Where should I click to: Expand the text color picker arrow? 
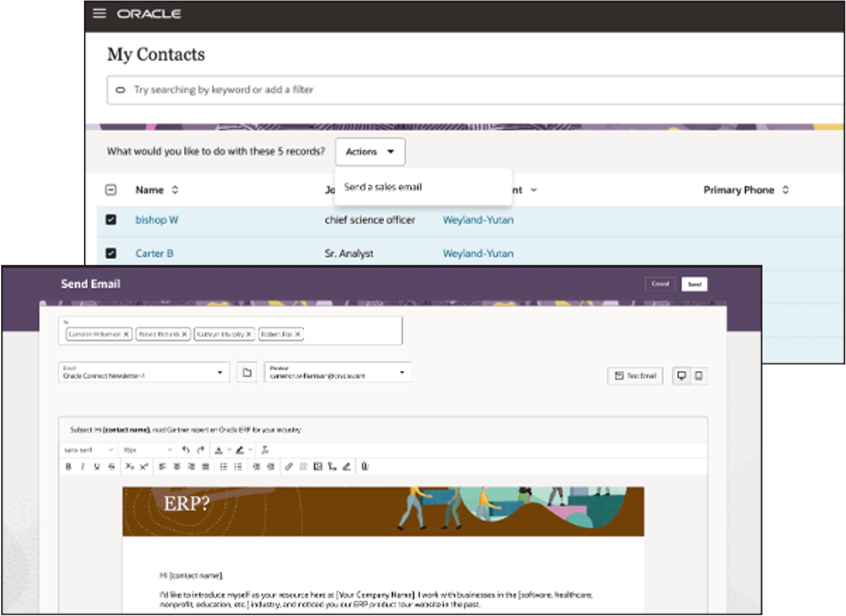230,450
